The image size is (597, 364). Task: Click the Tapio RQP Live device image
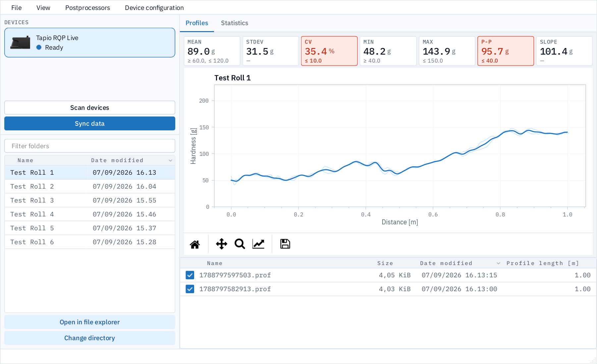[x=20, y=43]
